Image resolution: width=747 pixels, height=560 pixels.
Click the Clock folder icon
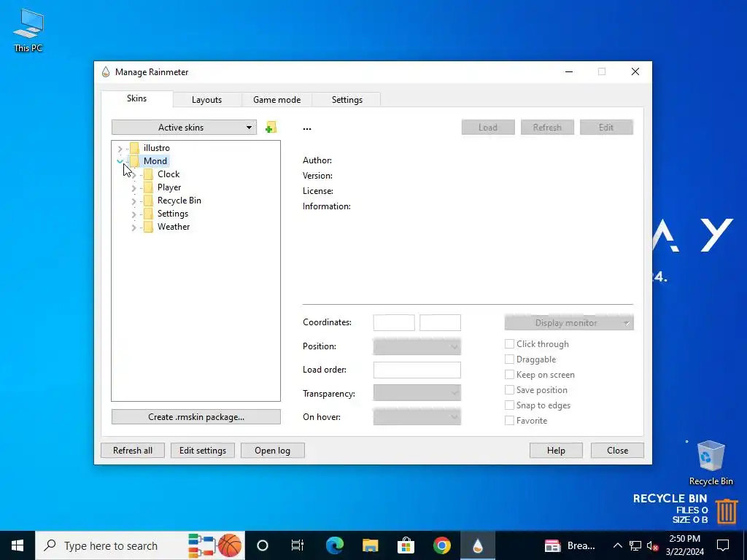coord(149,174)
